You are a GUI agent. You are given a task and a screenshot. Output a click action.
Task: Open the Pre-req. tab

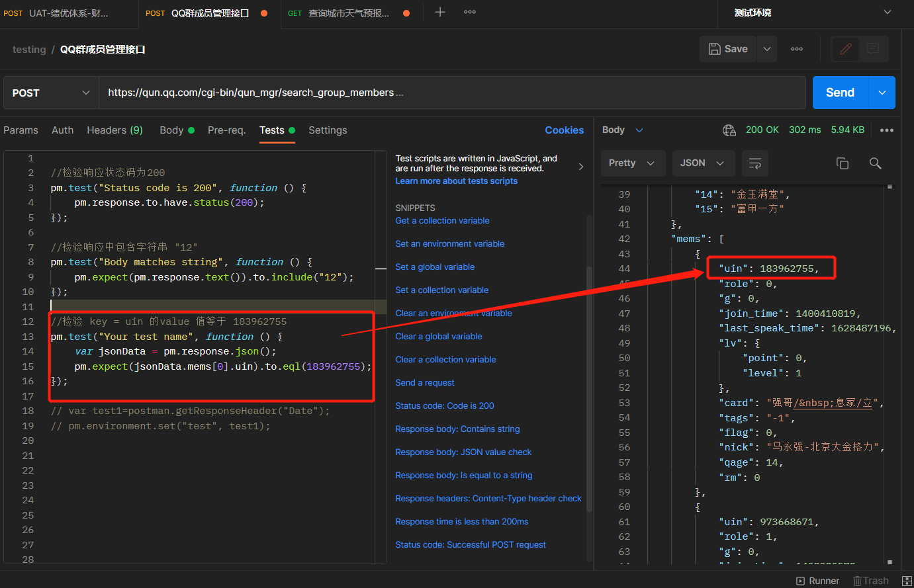[x=226, y=130]
